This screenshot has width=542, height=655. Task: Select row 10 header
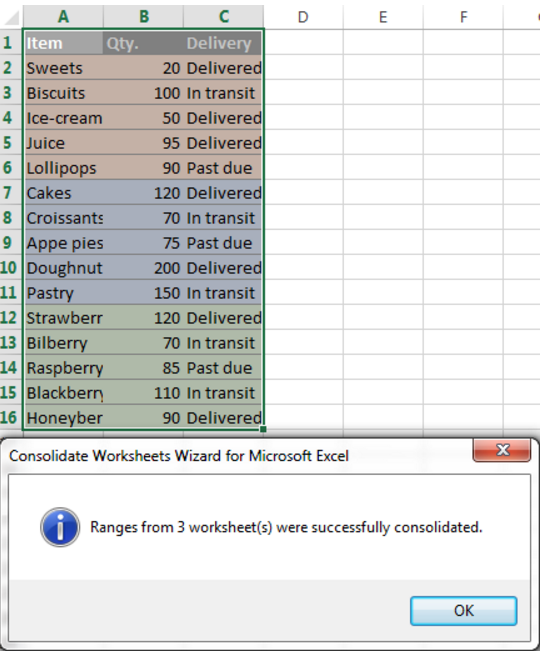10,267
